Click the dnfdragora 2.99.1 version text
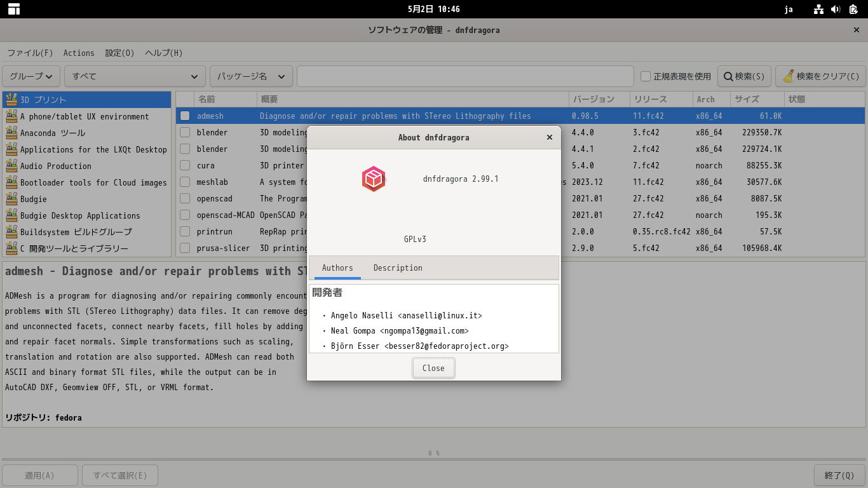The height and width of the screenshot is (488, 868). tap(461, 179)
